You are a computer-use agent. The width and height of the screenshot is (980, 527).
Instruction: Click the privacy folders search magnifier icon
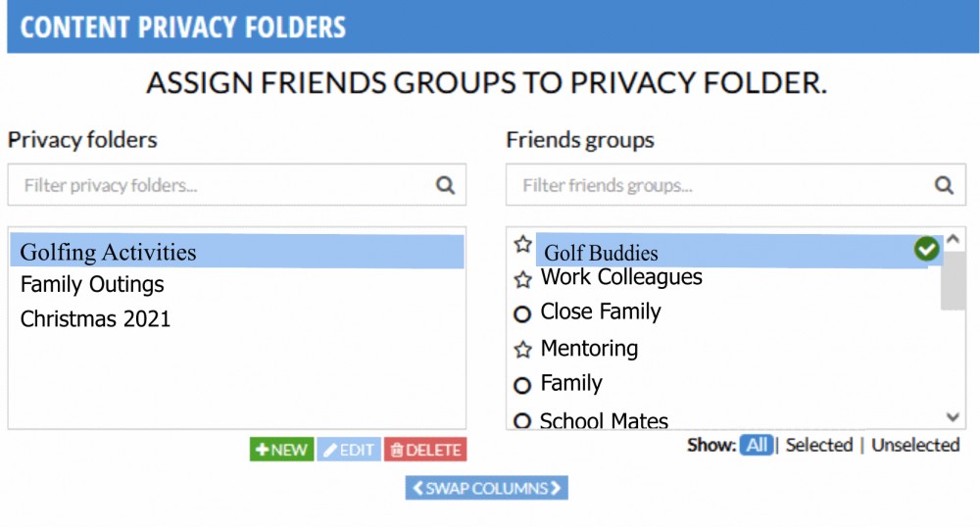coord(445,185)
